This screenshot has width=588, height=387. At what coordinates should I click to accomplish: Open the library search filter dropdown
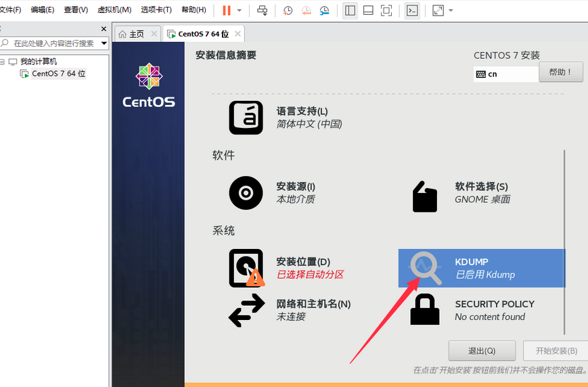coord(104,43)
